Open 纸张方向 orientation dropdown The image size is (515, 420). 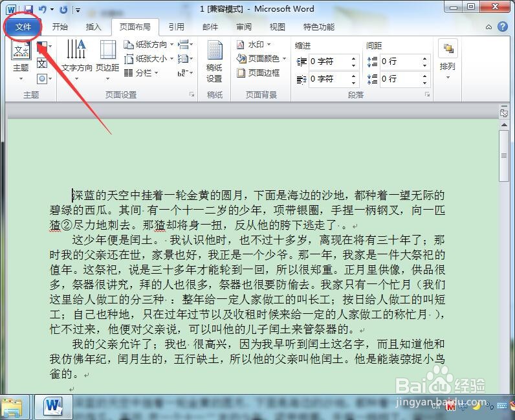(x=148, y=45)
